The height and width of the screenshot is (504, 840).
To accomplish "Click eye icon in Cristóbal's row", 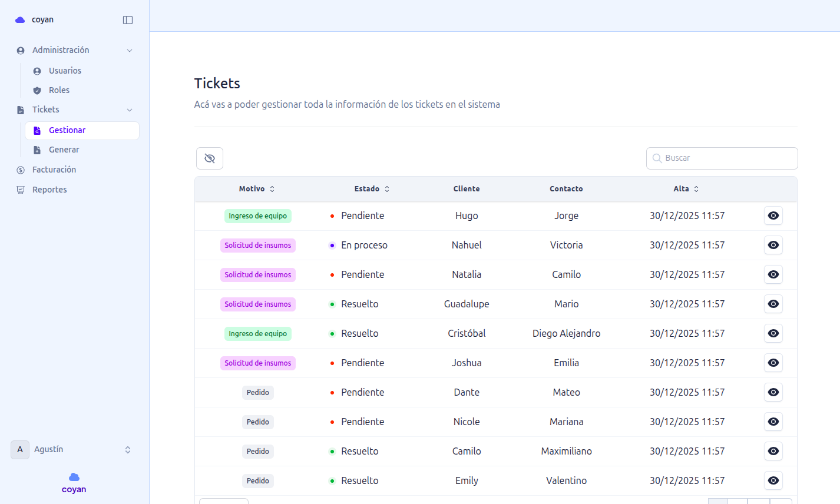I will point(773,334).
